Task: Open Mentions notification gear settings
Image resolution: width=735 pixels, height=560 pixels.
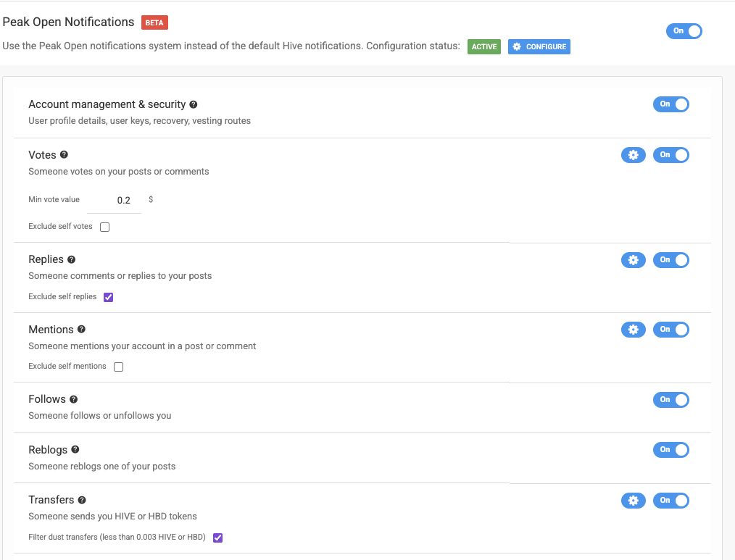Action: point(633,330)
